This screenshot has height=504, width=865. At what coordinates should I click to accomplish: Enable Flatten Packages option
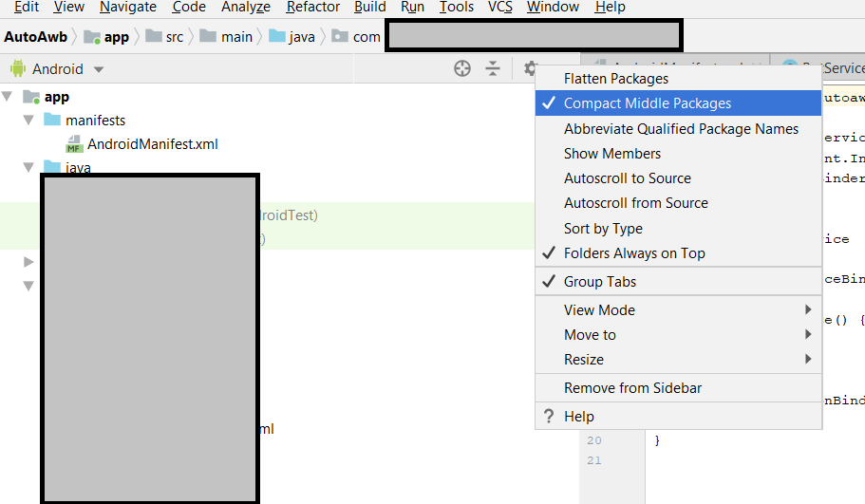tap(679, 78)
